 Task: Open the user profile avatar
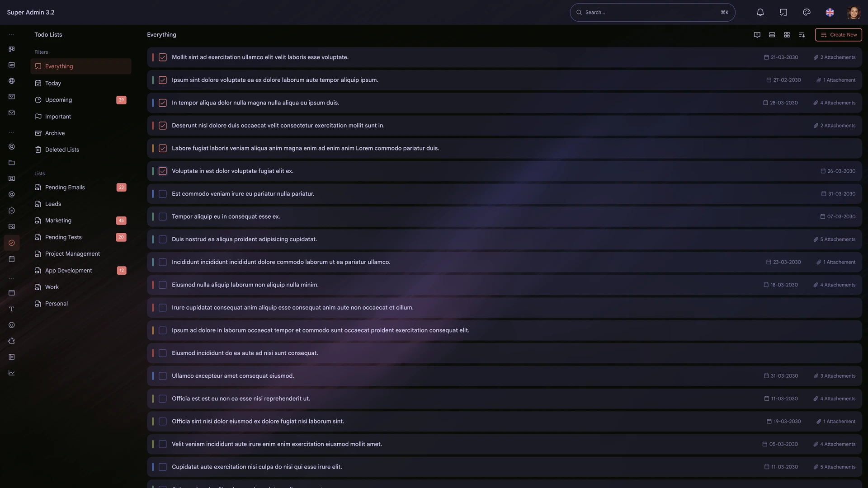[x=854, y=12]
